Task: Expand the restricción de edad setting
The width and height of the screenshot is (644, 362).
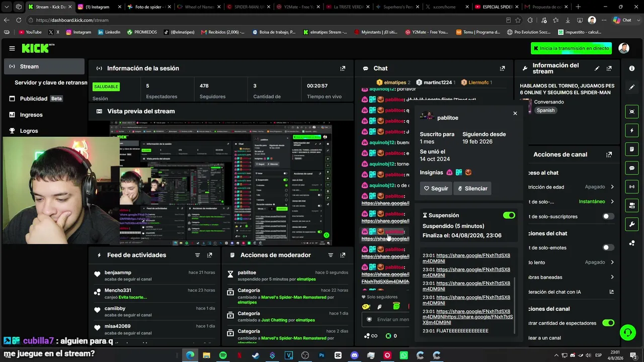Action: click(x=612, y=187)
